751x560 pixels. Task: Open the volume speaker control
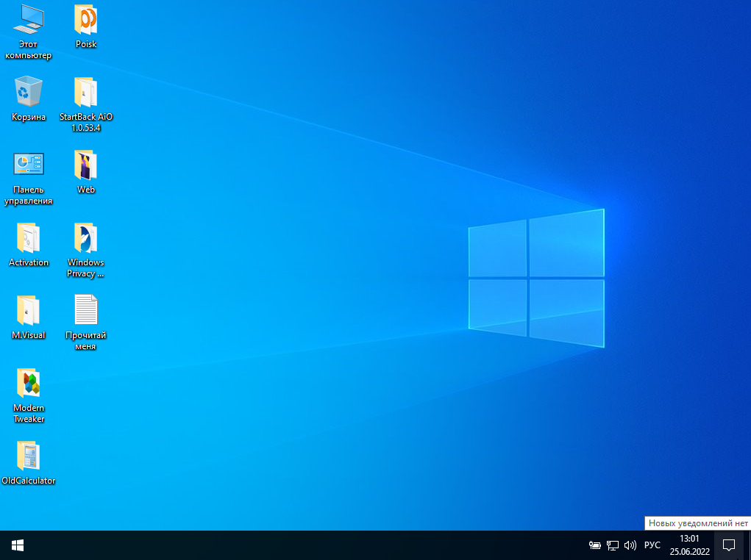click(630, 545)
